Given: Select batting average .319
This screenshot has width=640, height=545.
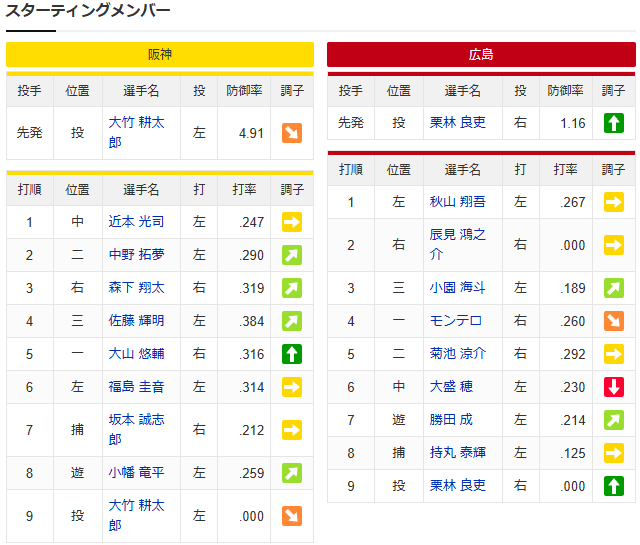Looking at the screenshot, I should (251, 289).
